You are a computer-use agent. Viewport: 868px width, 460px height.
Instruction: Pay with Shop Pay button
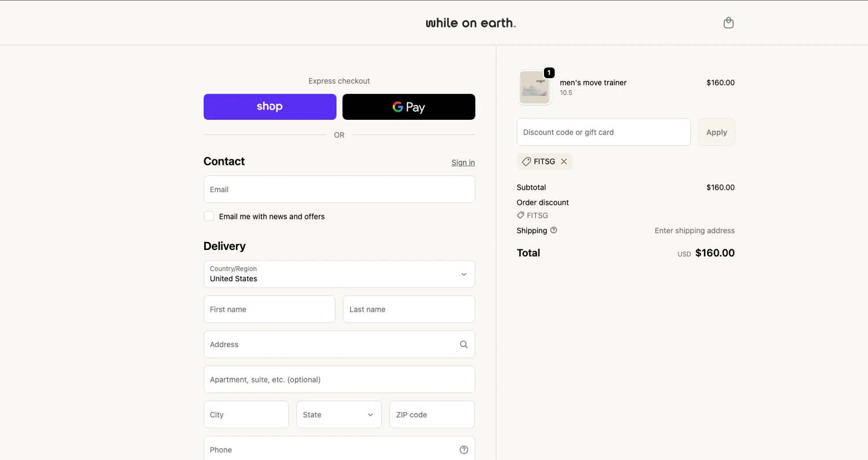point(270,107)
